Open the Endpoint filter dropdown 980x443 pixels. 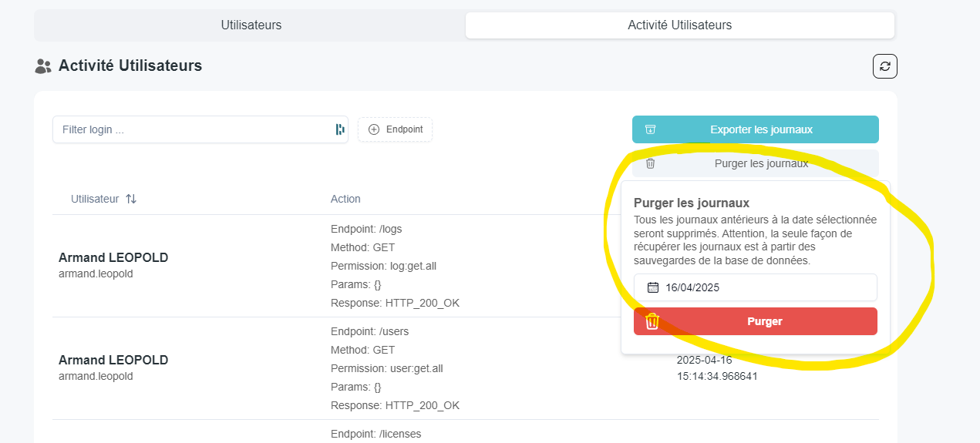(x=396, y=129)
